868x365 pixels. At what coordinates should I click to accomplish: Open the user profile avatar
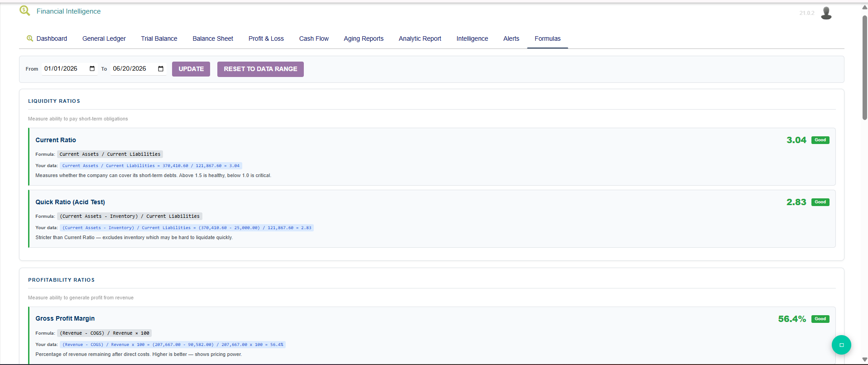(826, 13)
